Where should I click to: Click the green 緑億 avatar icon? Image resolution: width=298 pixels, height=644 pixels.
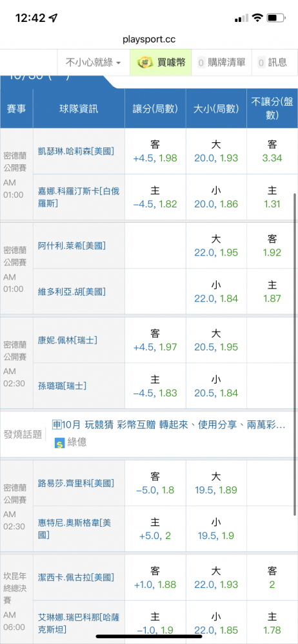click(x=60, y=443)
